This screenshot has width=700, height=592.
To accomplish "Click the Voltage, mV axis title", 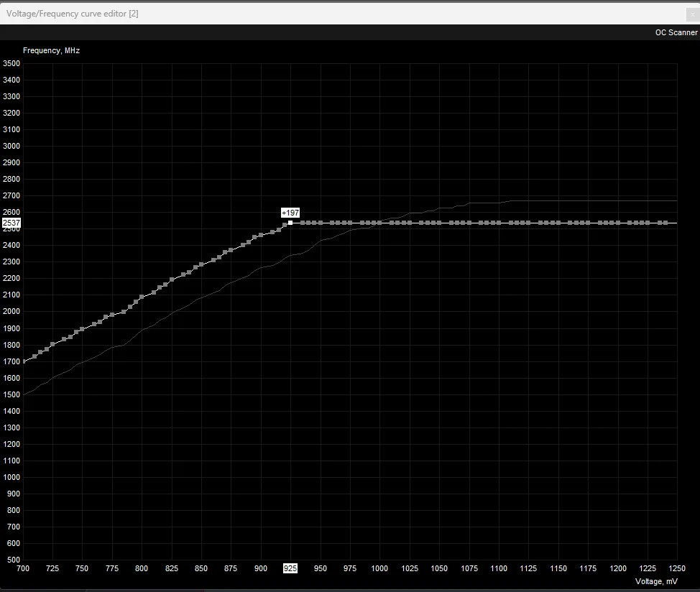I will coord(656,581).
